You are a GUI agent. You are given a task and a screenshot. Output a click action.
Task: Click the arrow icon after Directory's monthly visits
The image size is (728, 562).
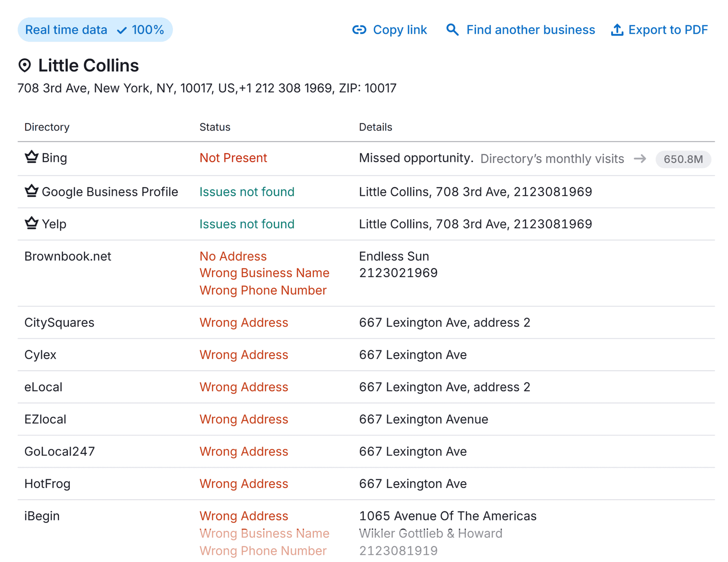coord(640,159)
